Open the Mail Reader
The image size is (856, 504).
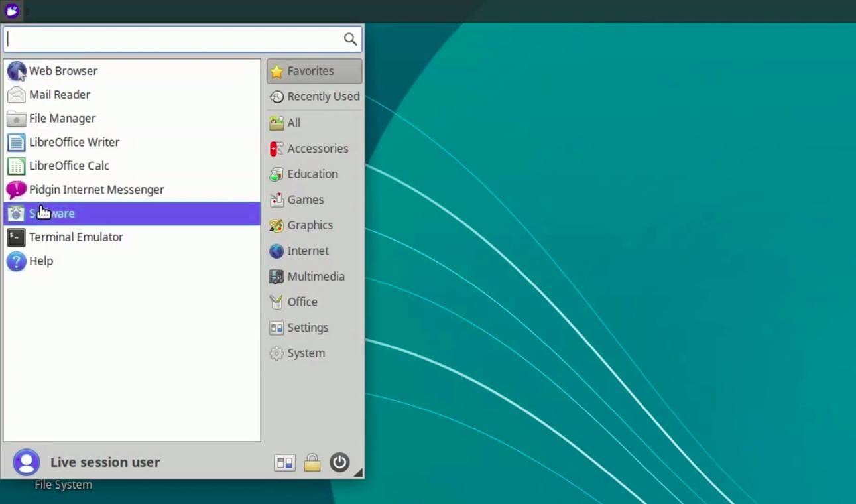click(x=60, y=95)
